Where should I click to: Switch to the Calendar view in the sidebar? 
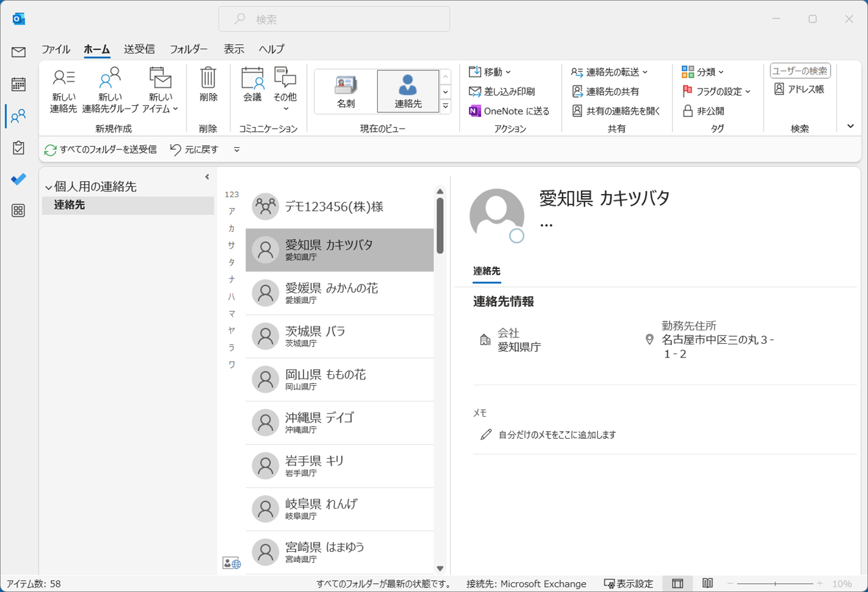[19, 84]
